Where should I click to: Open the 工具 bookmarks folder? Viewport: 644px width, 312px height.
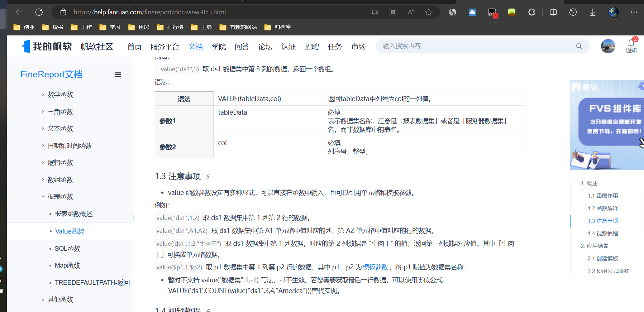click(x=201, y=27)
